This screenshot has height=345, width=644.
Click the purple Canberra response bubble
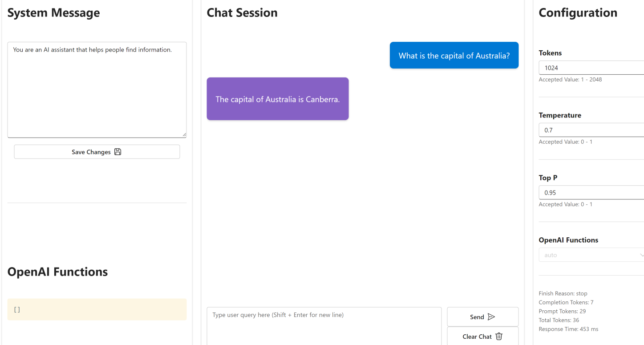[x=278, y=99]
